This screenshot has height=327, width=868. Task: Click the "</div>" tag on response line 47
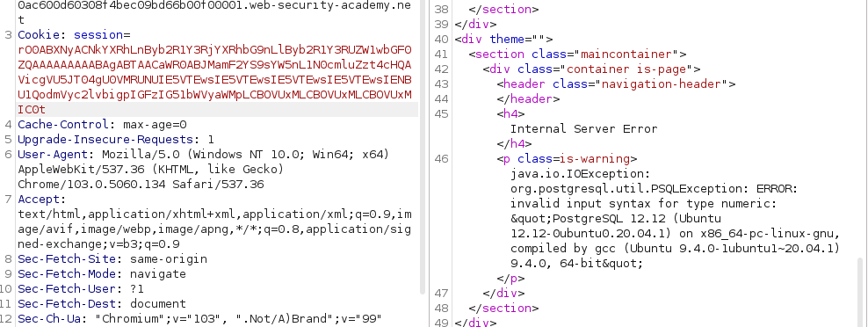(503, 294)
